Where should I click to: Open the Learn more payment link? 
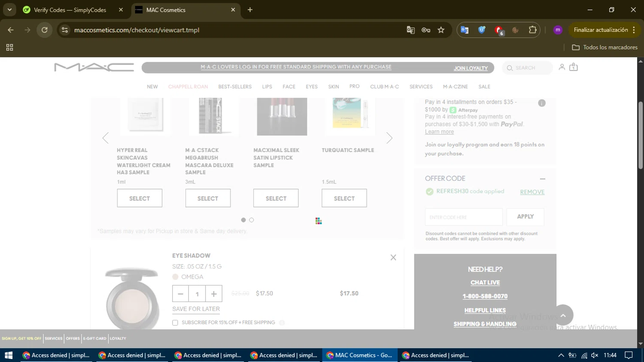click(439, 132)
